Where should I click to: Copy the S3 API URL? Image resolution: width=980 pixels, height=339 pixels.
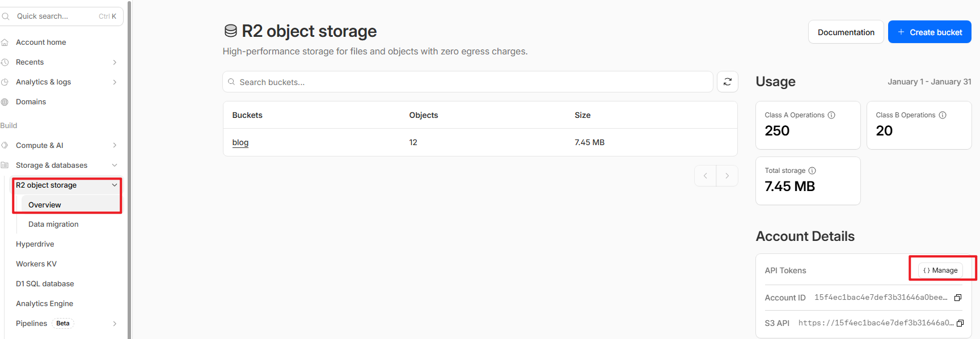tap(960, 323)
